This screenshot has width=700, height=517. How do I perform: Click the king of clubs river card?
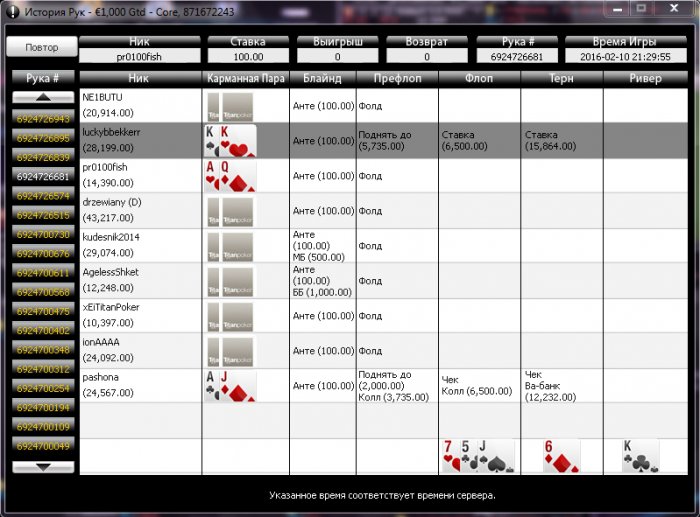[x=641, y=456]
